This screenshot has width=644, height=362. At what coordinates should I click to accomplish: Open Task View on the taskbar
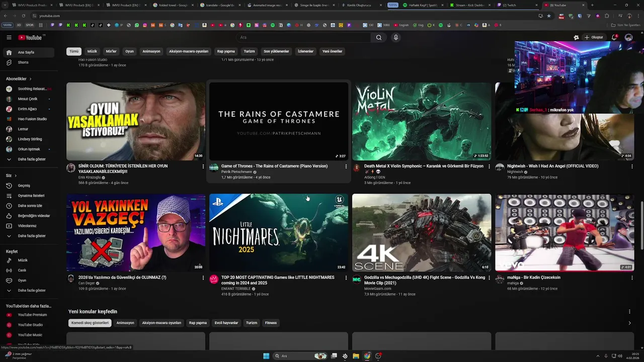(334, 356)
